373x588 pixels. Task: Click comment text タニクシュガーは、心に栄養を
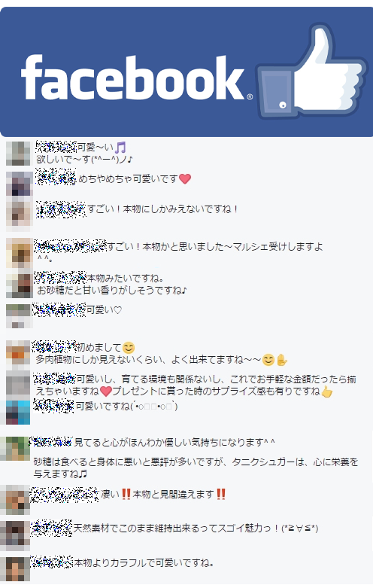pos(295,462)
